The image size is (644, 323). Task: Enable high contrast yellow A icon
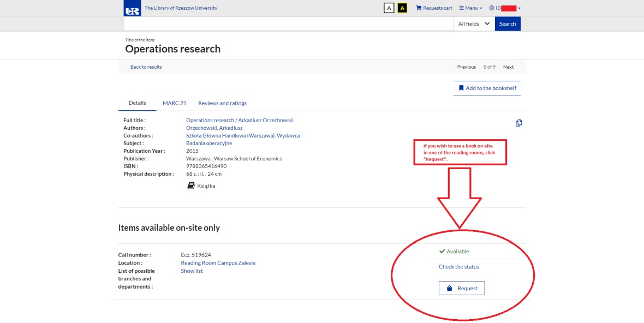[403, 8]
